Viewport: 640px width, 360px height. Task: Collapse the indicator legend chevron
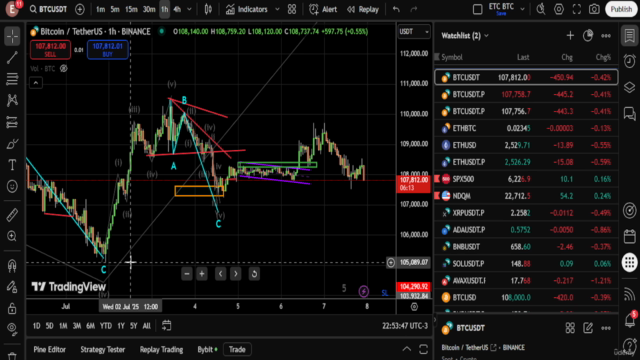pos(36,83)
